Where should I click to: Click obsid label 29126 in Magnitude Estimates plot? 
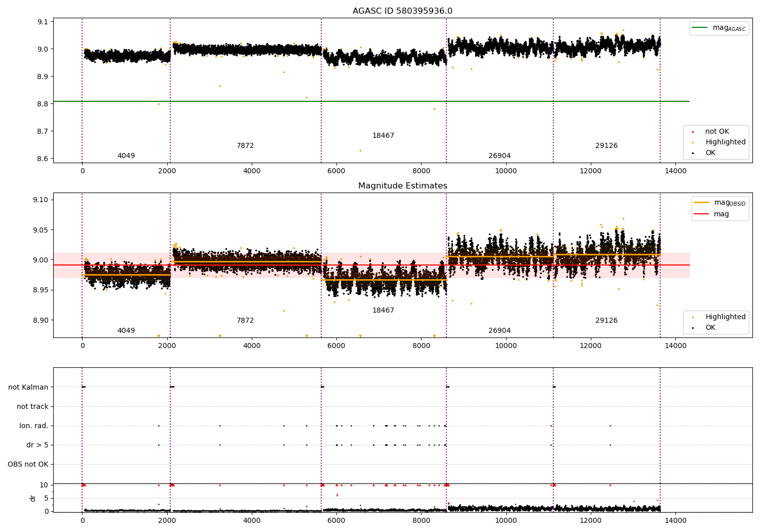click(606, 321)
